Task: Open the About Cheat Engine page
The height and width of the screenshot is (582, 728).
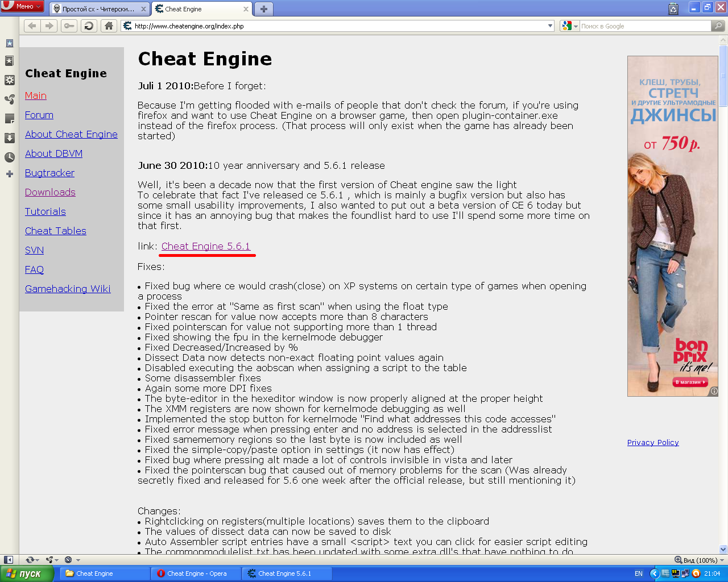Action: tap(71, 134)
